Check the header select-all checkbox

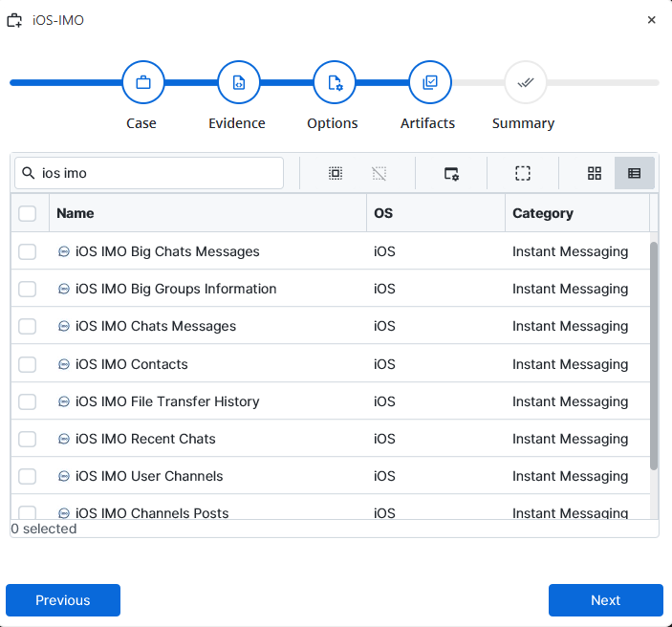click(28, 213)
